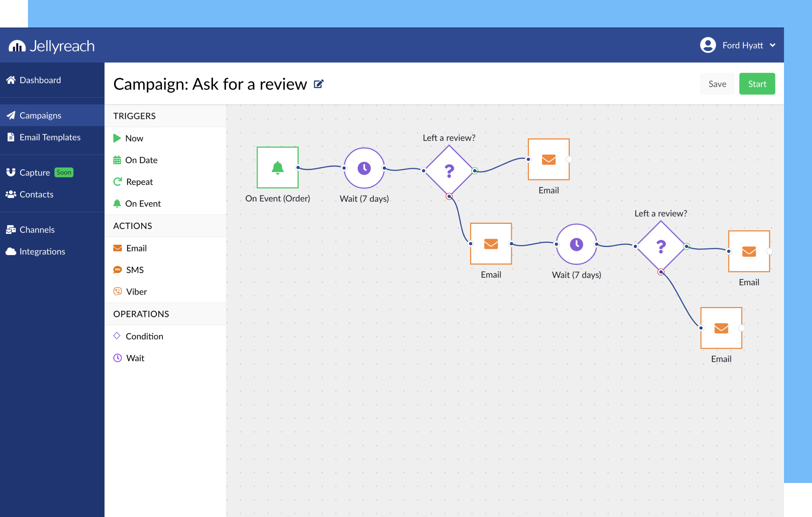
Task: Click the On Event (Order) label
Action: point(278,198)
